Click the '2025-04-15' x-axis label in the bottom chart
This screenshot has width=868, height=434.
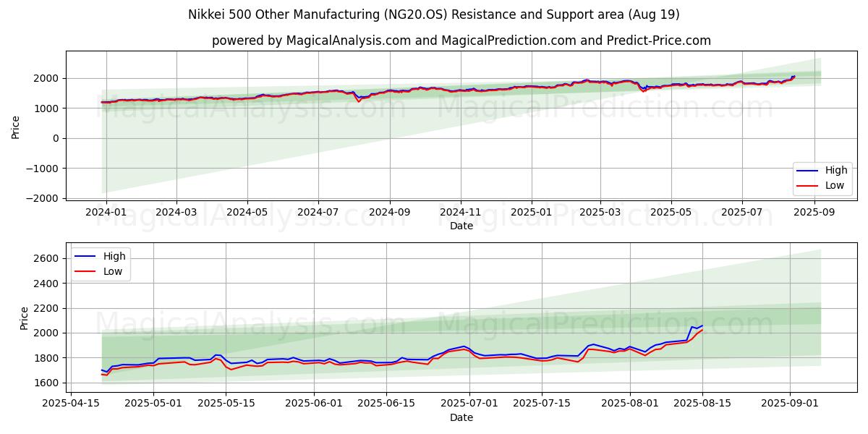click(71, 404)
